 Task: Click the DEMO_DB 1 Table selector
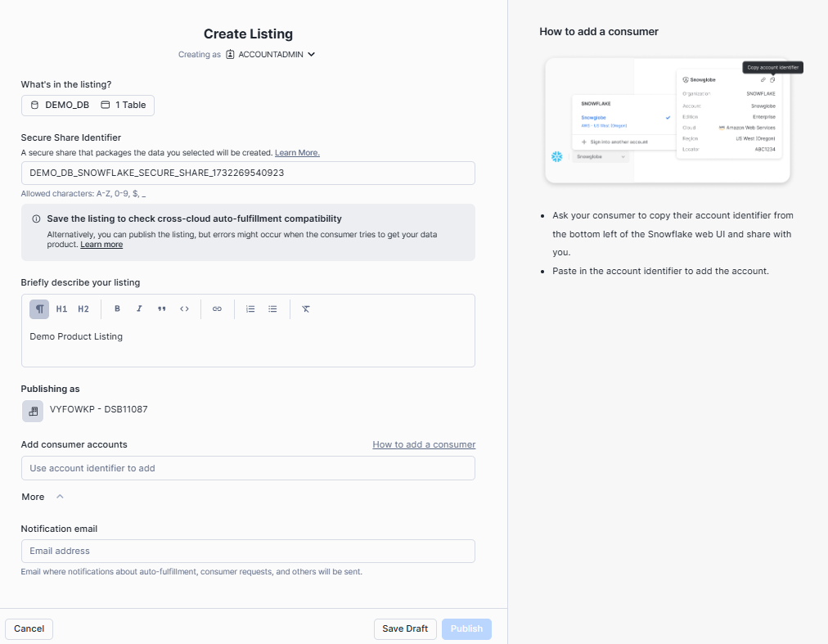pyautogui.click(x=88, y=106)
